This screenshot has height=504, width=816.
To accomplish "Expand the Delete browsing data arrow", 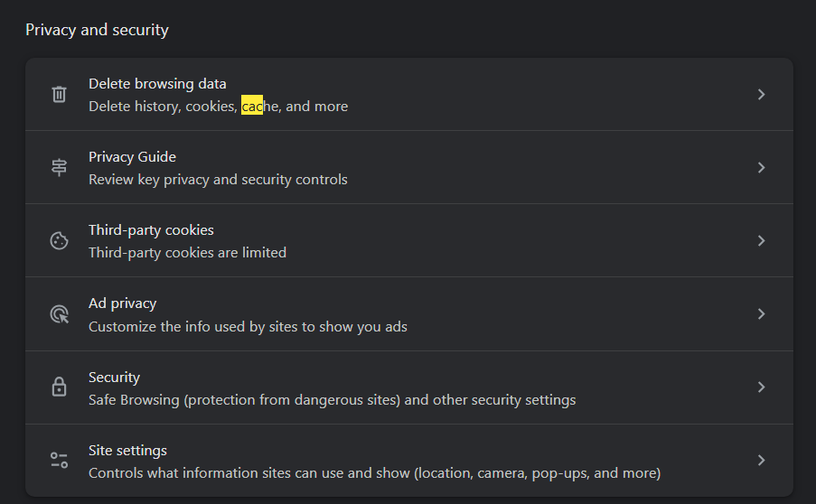I will (x=761, y=94).
